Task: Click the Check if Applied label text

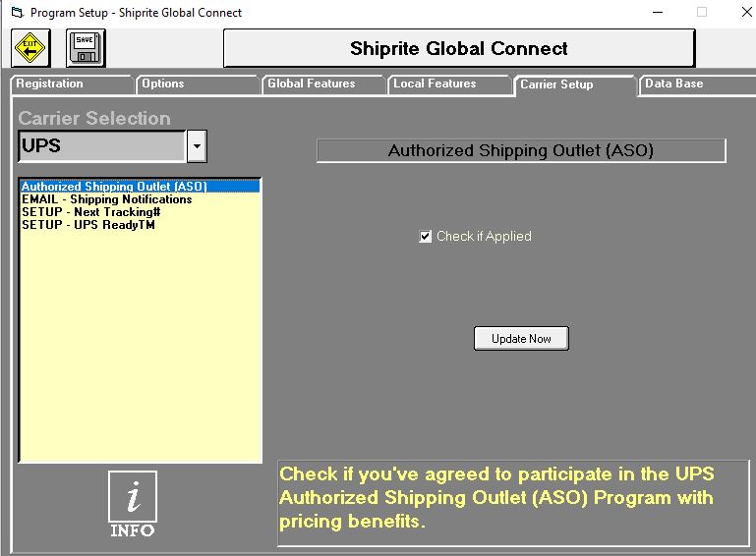Action: (484, 236)
